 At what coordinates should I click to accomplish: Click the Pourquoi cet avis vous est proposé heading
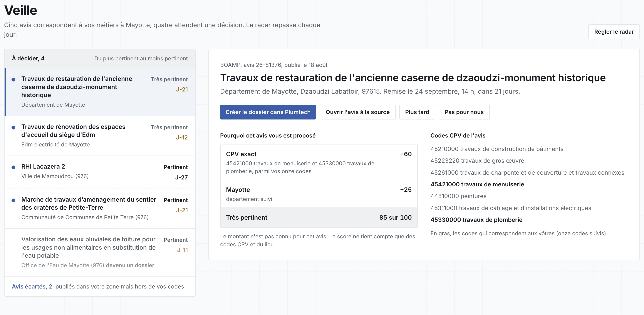click(268, 136)
